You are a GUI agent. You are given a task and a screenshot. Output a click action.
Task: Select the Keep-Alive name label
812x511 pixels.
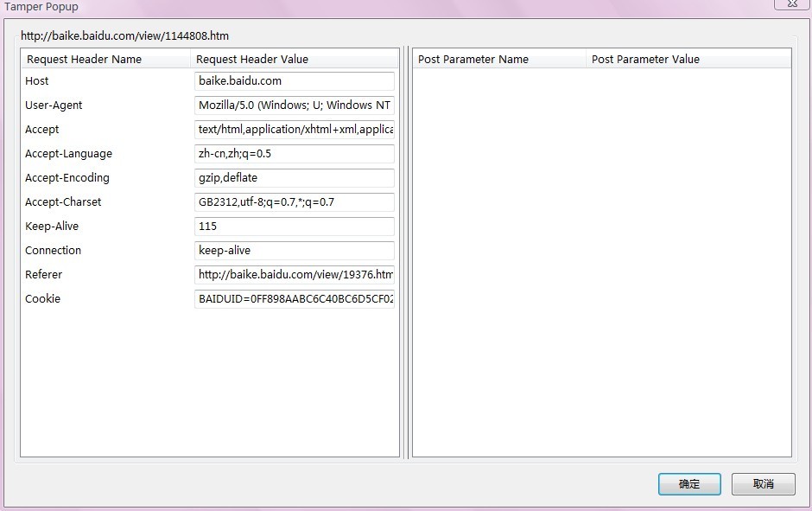(52, 227)
